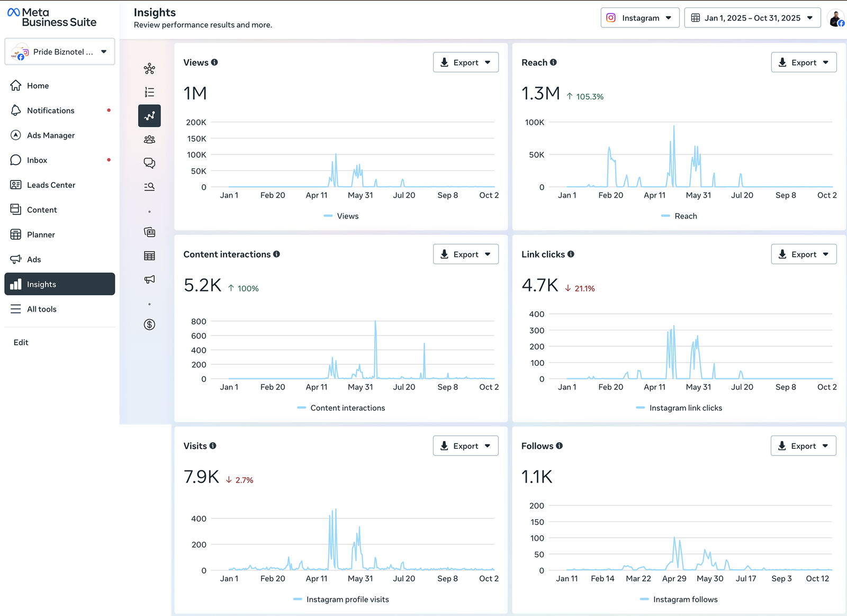Click the numbered list icon in Insights sidebar
This screenshot has width=847, height=616.
[x=149, y=93]
